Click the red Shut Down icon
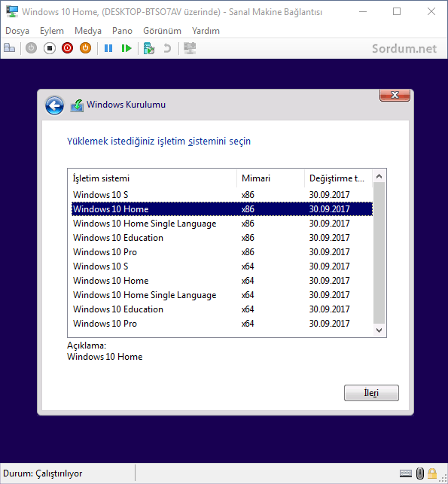448x484 pixels. coord(67,48)
